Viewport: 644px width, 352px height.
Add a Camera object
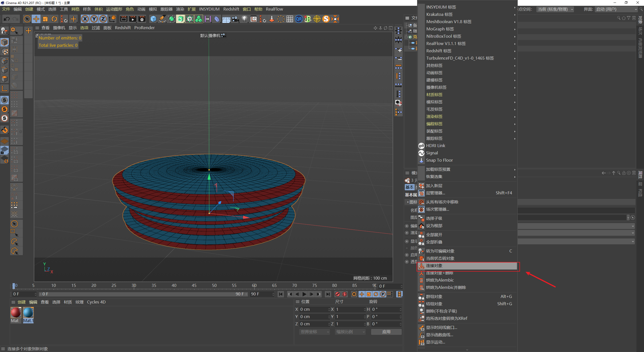235,19
